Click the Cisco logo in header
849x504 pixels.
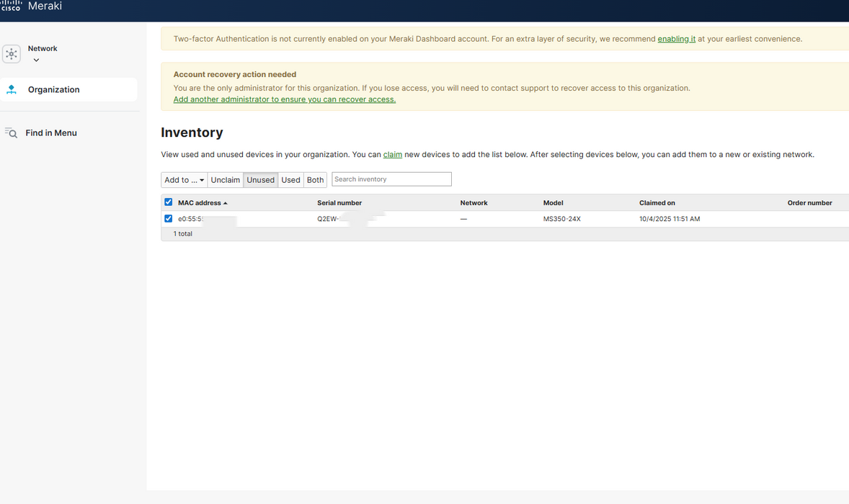click(11, 6)
